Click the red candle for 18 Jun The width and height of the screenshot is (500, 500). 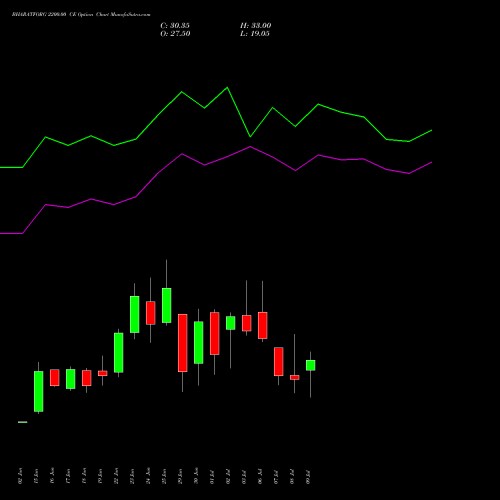(x=87, y=378)
